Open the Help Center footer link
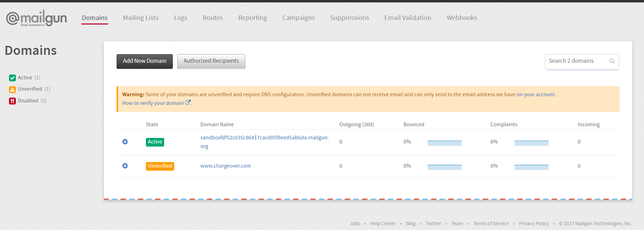Viewport: 644px width, 230px height. [x=383, y=223]
